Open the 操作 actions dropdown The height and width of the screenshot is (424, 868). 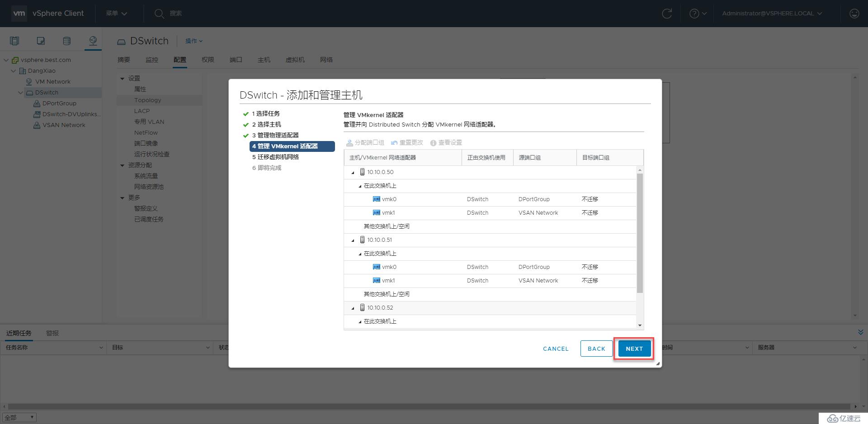(194, 41)
